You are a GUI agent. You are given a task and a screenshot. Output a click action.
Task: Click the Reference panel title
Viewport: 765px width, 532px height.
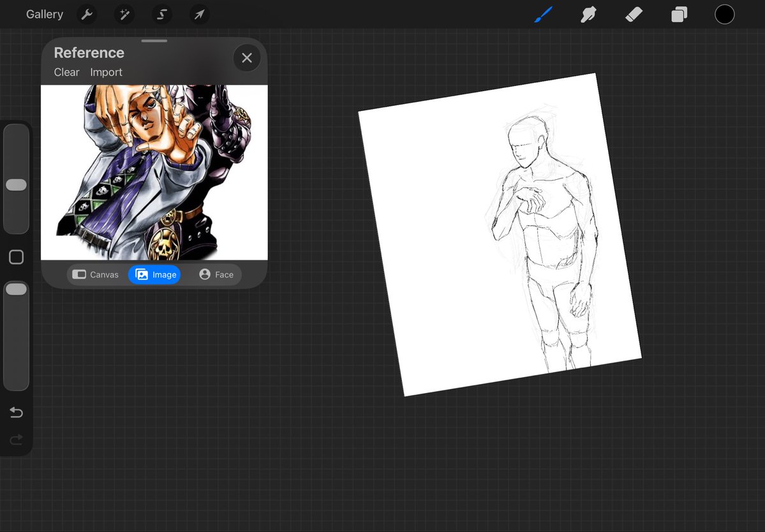pos(89,53)
